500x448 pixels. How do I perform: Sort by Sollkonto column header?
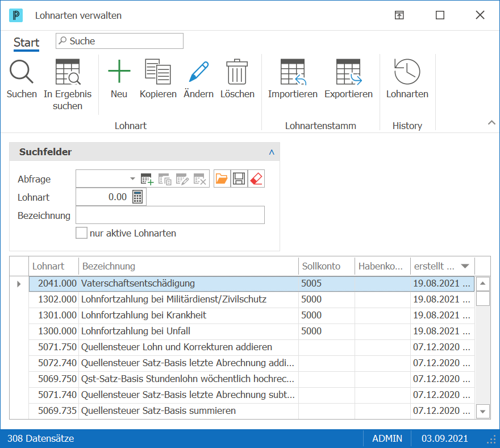[327, 266]
